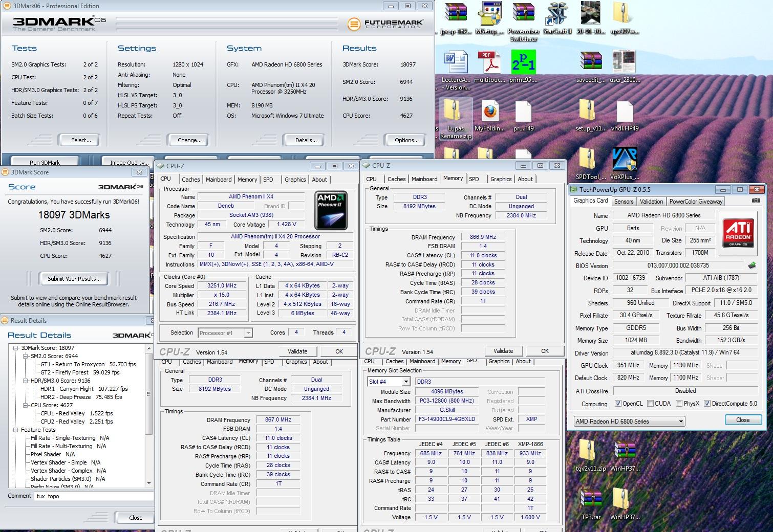Open the saveedit archive icon
This screenshot has width=773, height=532.
click(x=590, y=67)
